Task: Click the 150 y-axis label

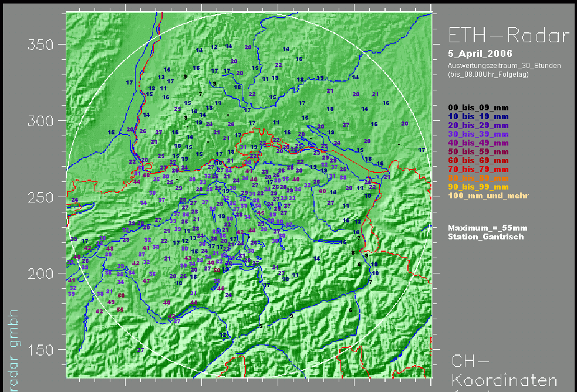Action: 41,350
